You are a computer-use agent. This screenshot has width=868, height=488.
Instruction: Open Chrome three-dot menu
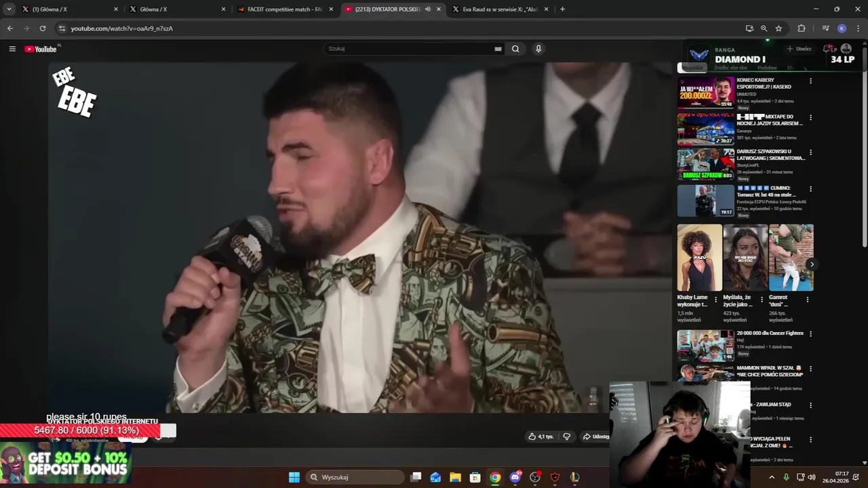(856, 28)
